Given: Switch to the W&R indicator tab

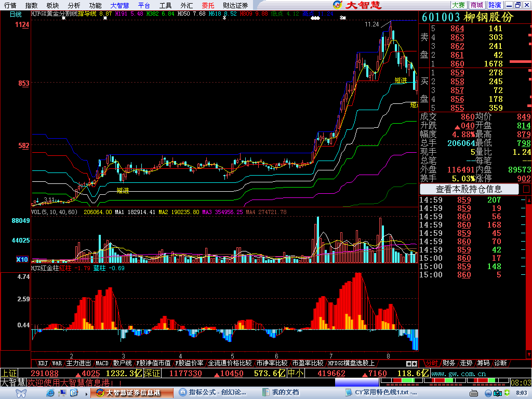Looking at the screenshot, I should coord(57,363).
